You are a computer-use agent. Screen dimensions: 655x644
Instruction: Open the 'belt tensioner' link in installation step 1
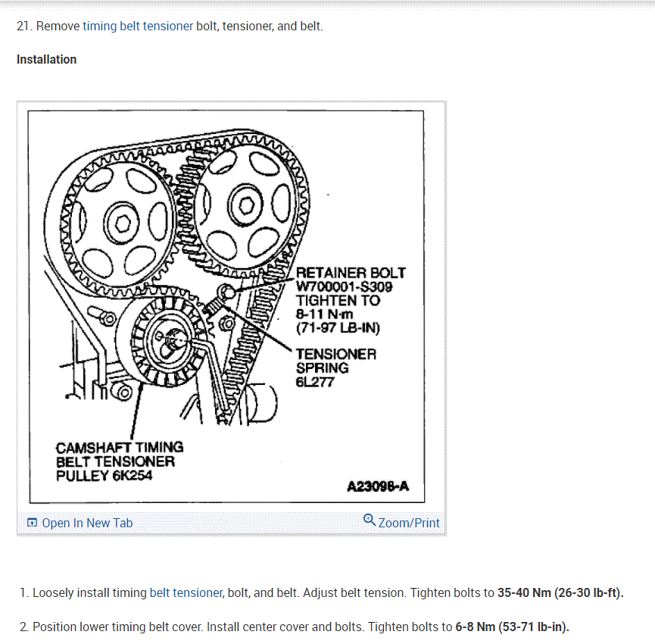pos(186,592)
